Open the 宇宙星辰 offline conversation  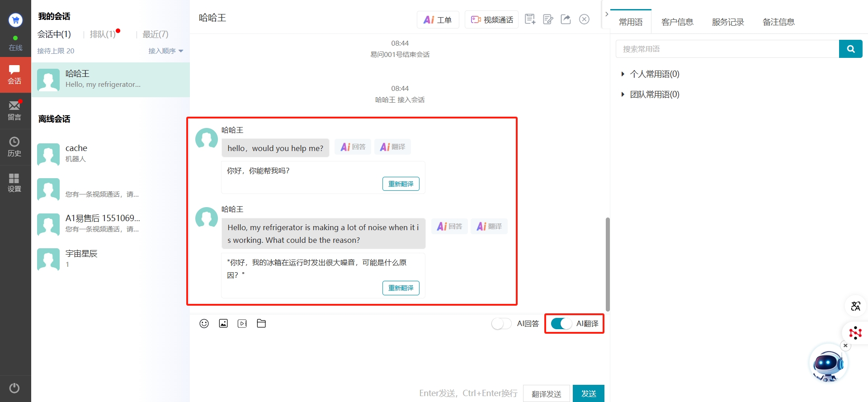tap(111, 259)
